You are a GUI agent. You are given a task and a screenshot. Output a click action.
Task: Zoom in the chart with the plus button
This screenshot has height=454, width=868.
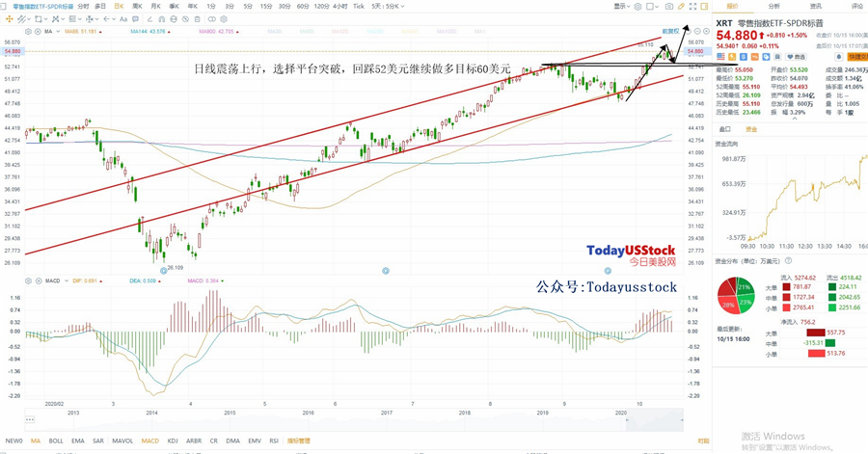[706, 31]
